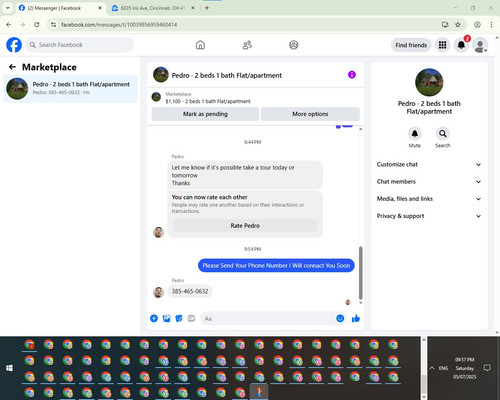Select the Pedro conversation in the Marketplace list
500x400 pixels.
click(70, 89)
